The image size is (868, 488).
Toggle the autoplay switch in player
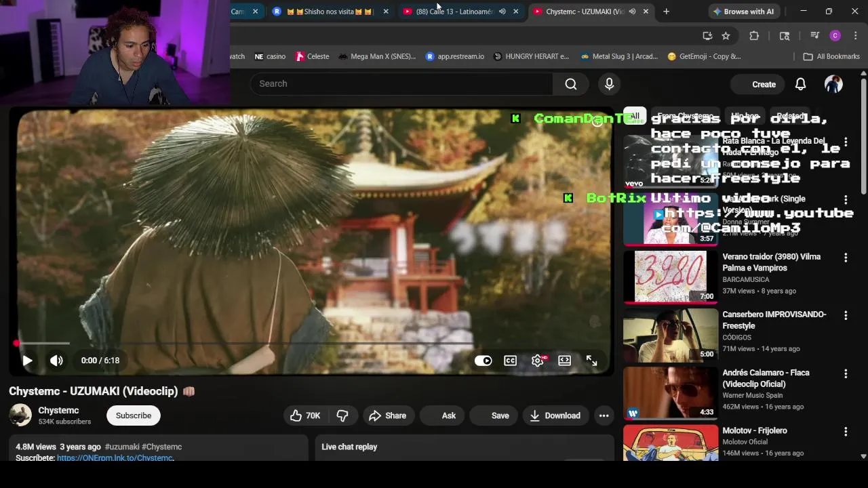click(484, 361)
